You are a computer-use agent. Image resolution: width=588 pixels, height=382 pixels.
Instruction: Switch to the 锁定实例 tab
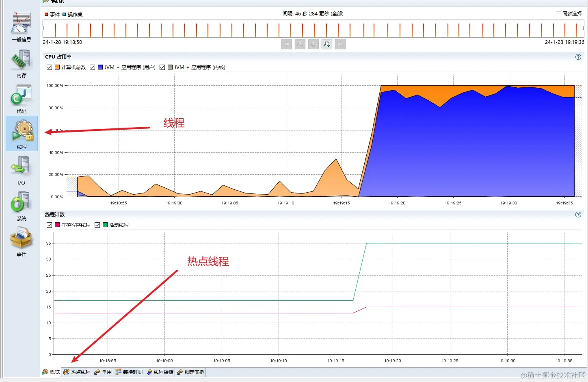[x=190, y=372]
